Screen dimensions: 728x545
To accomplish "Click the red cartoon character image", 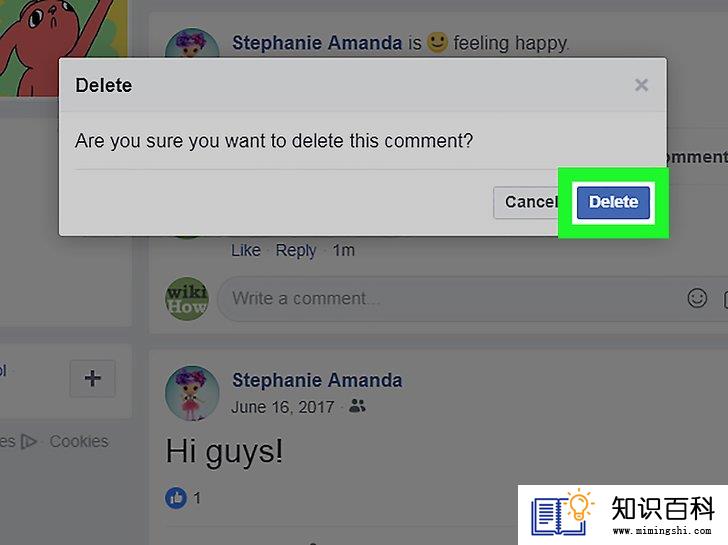I will coord(63,47).
